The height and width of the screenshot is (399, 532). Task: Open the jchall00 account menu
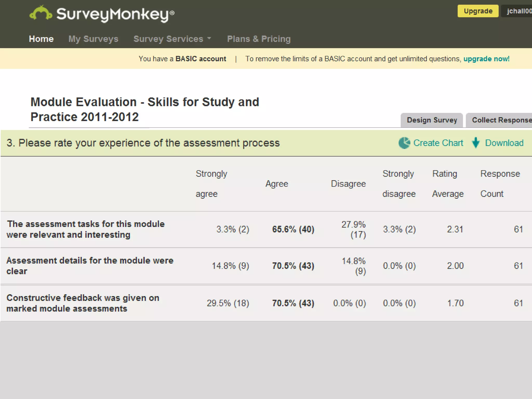pos(518,11)
